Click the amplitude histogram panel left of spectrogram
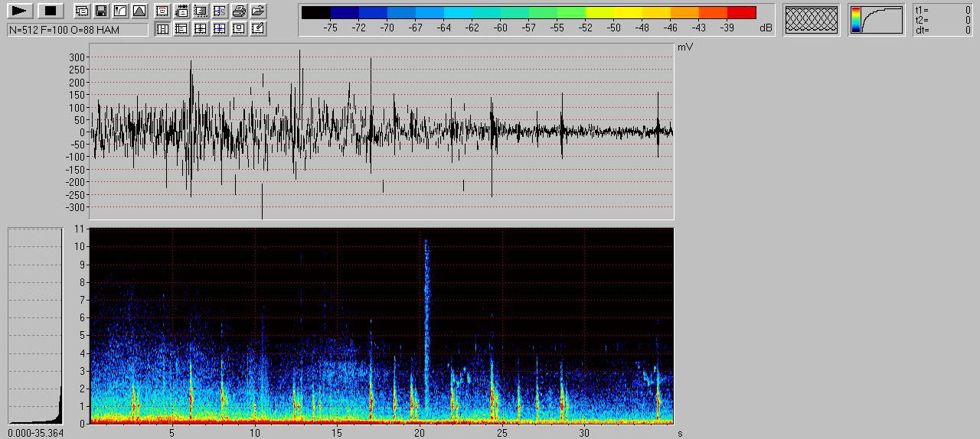 [x=34, y=326]
